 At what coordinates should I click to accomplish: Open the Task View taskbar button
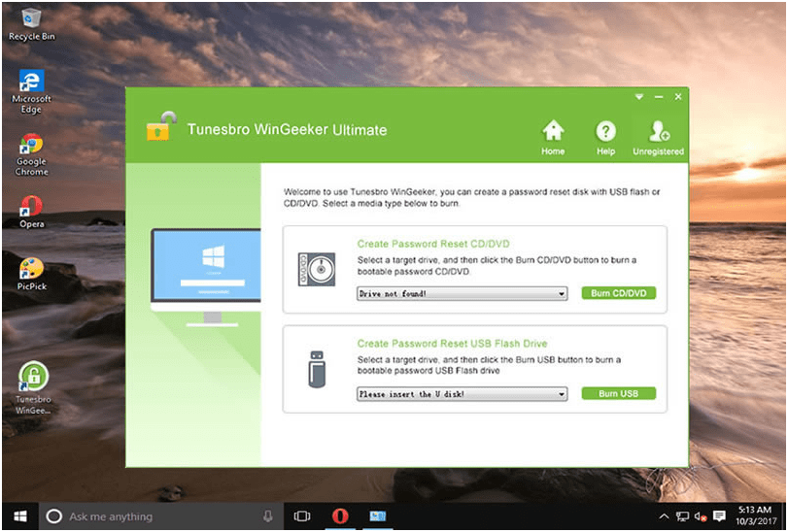(x=302, y=515)
